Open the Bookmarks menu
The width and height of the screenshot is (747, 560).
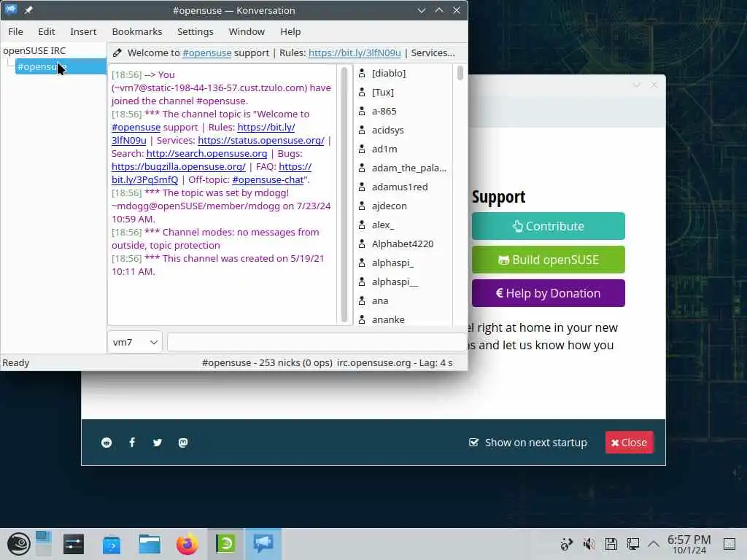click(136, 31)
